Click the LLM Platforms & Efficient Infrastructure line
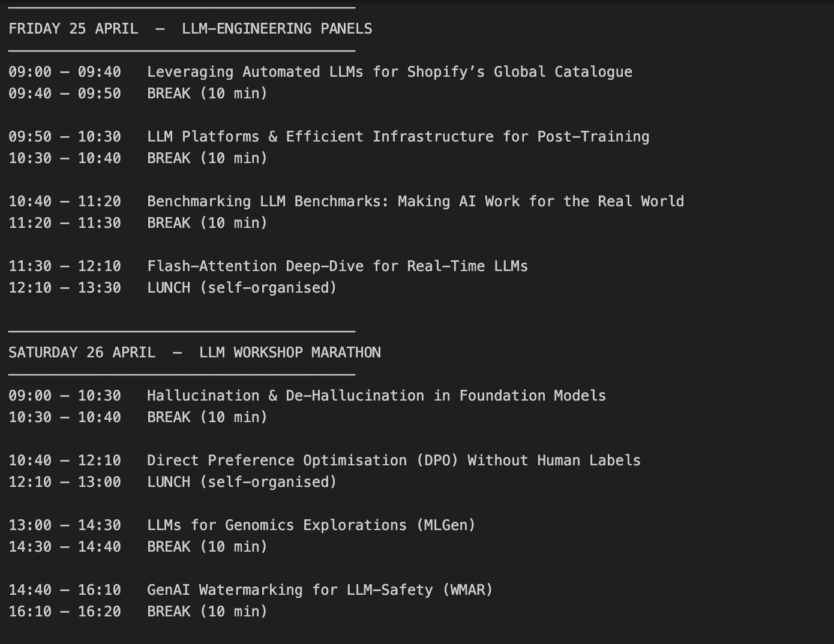This screenshot has height=644, width=834. 329,136
